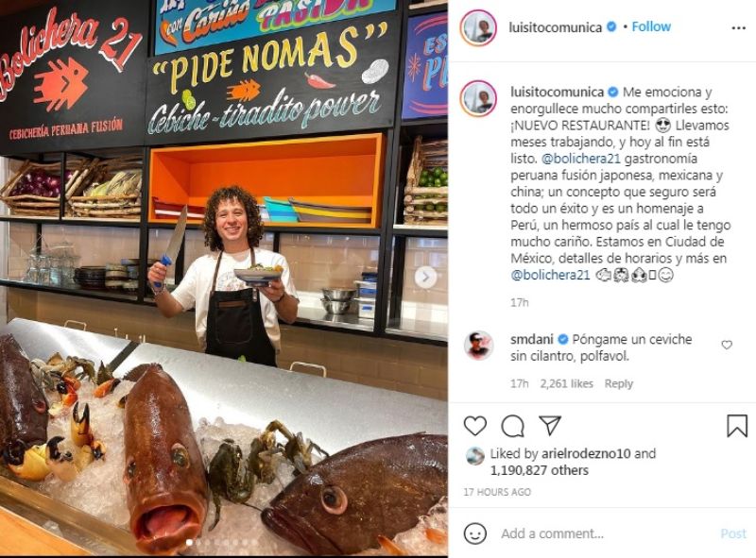
Task: Save the post with the bookmark icon
Action: tap(737, 426)
